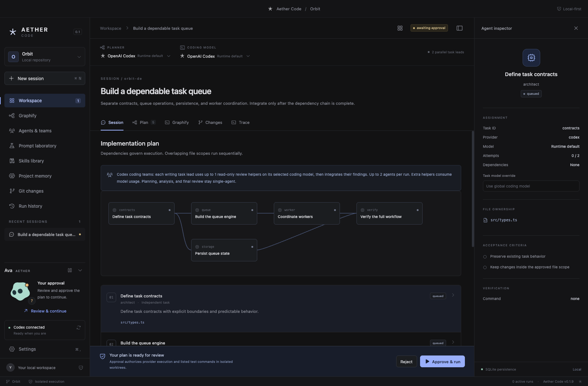Click the Workspace breadcrumb link
The height and width of the screenshot is (386, 588).
tap(111, 28)
